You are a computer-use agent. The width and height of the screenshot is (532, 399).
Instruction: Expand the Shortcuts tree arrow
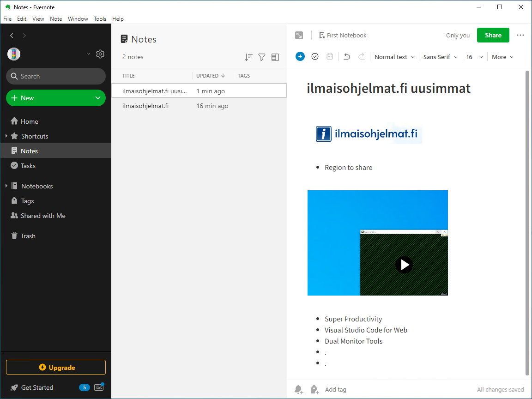[6, 136]
